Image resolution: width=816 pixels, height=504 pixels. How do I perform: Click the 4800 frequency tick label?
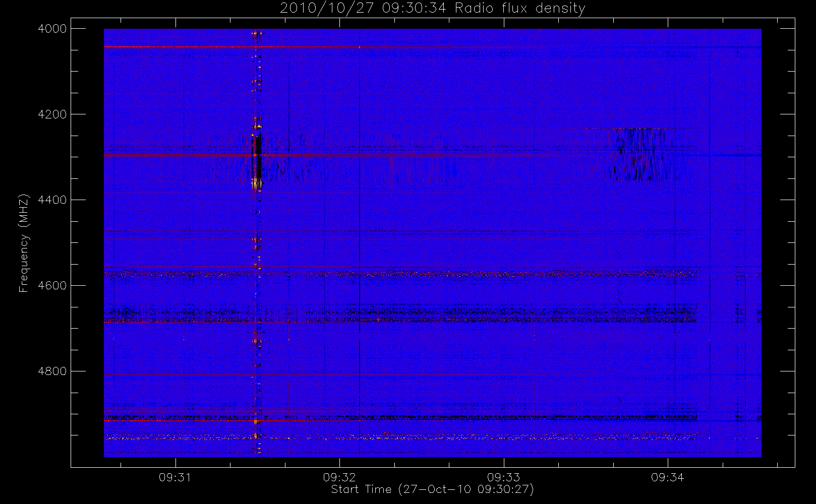point(52,371)
